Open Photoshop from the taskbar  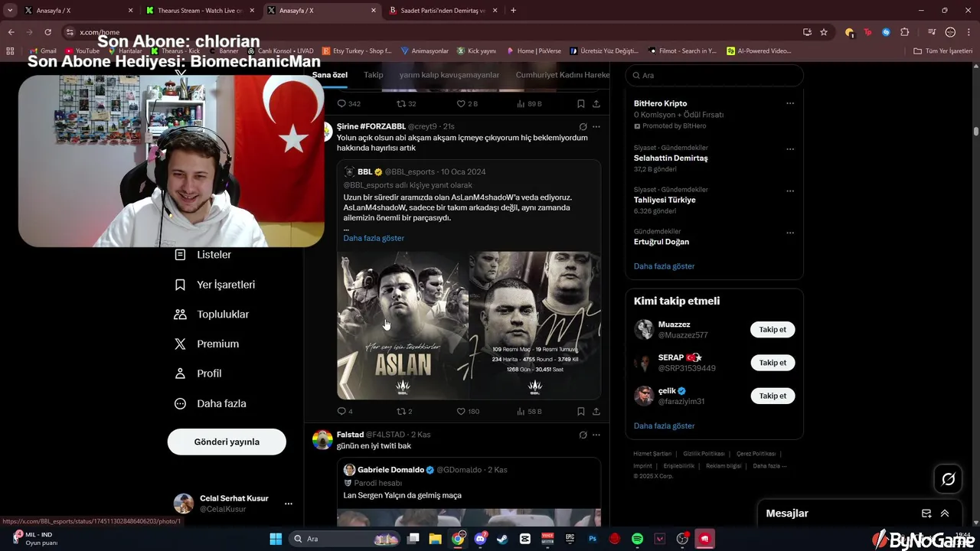[x=593, y=539]
